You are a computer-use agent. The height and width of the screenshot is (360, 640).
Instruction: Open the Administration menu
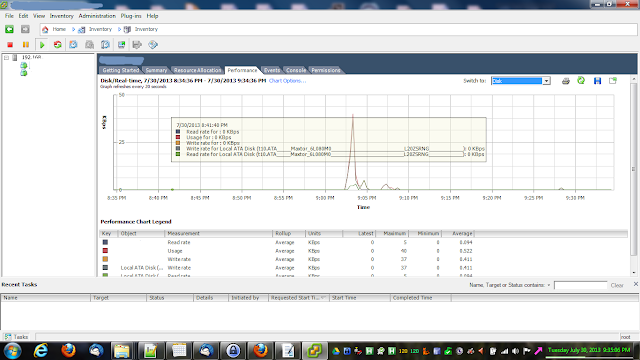coord(97,16)
